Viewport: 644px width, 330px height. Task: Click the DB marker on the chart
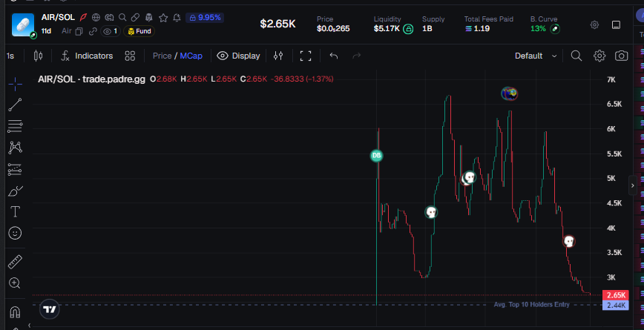(x=376, y=156)
